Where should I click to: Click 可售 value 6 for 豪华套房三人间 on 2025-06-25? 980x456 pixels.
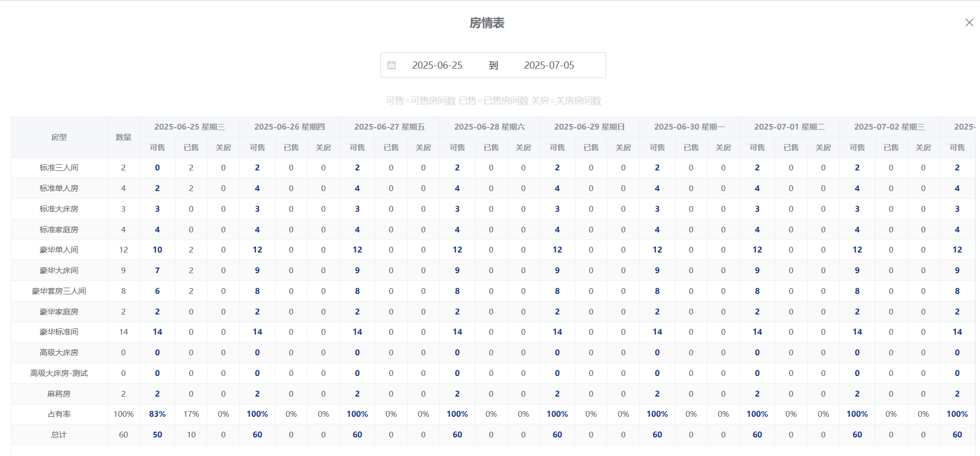(x=157, y=291)
